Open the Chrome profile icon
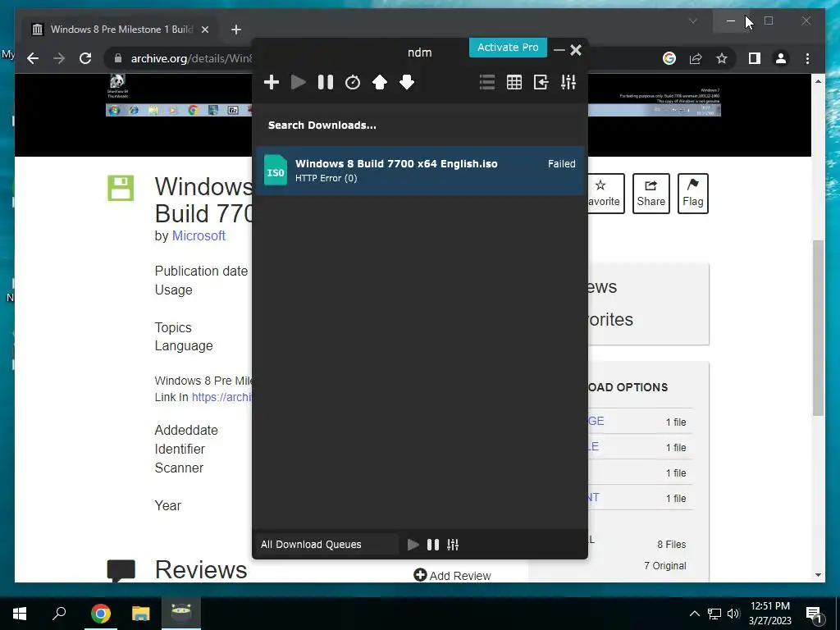Image resolution: width=840 pixels, height=630 pixels. coord(781,58)
